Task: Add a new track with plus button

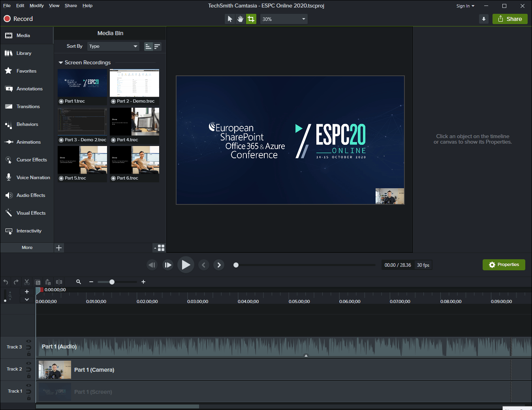Action: [x=27, y=292]
